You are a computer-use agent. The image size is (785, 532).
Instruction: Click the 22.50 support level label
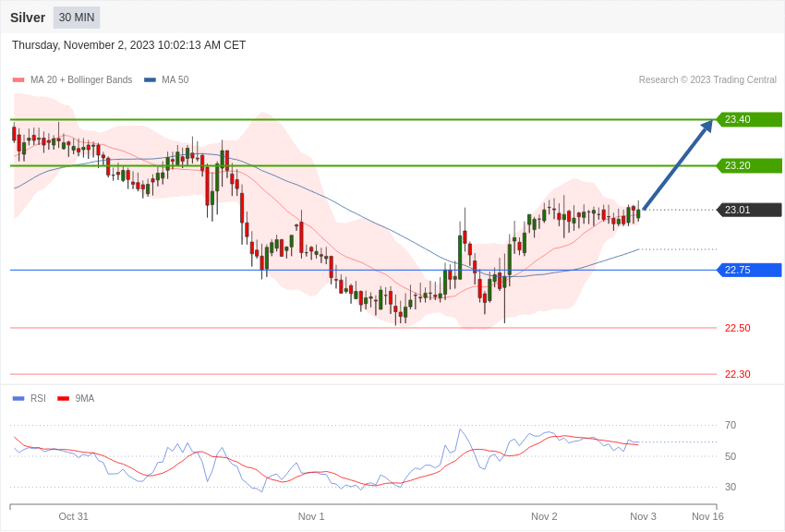click(738, 328)
